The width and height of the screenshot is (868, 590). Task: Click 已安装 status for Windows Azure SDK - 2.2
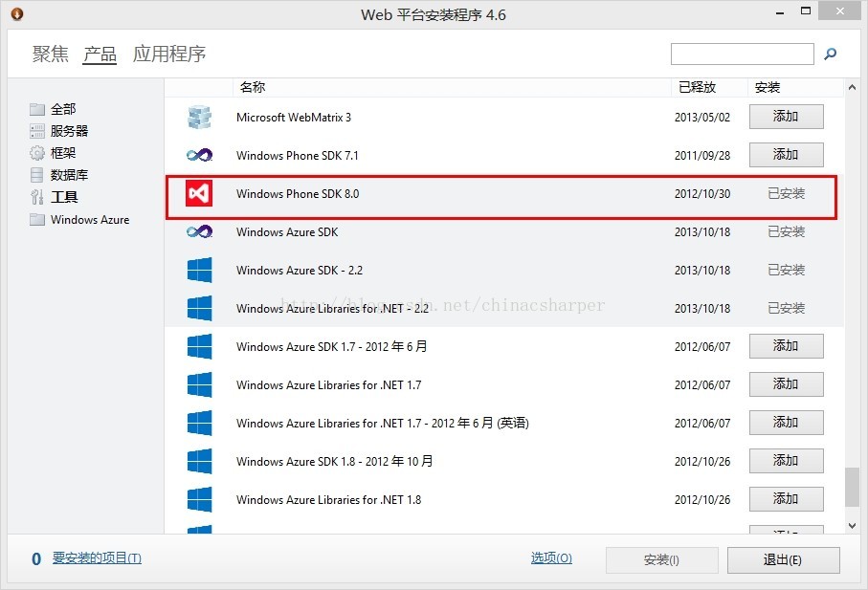[x=786, y=270]
